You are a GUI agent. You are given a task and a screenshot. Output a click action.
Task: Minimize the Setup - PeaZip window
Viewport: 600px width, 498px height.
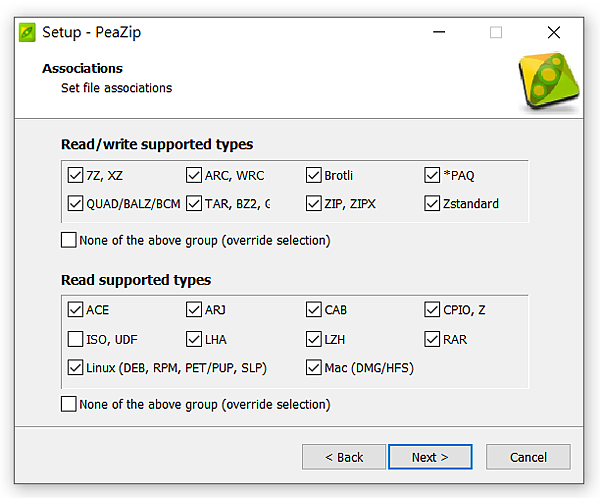point(439,32)
